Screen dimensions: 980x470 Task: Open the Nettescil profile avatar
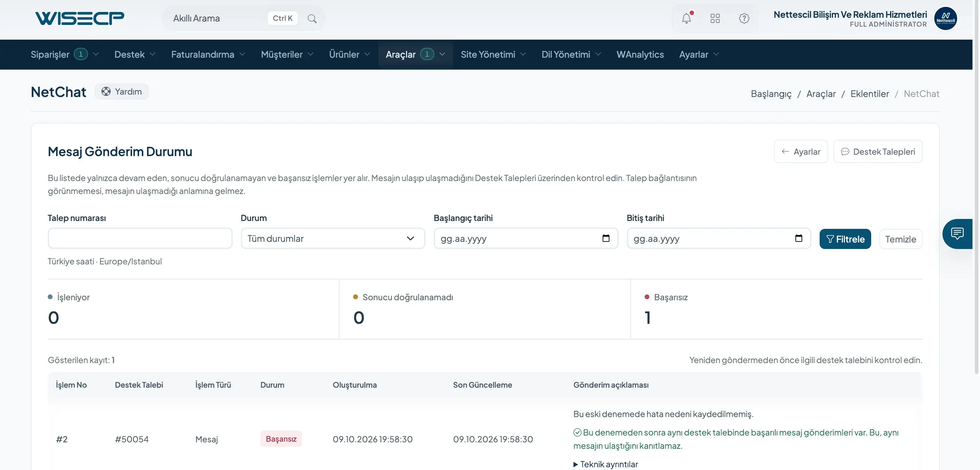click(x=946, y=18)
